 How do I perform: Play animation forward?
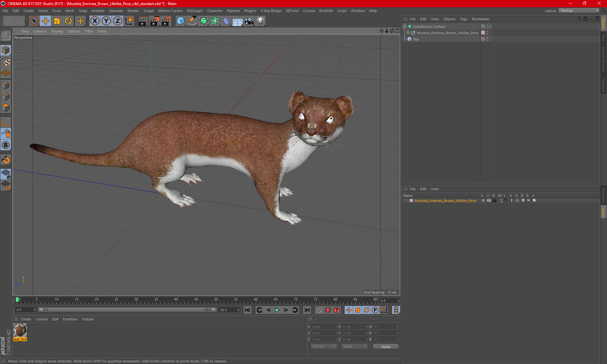click(277, 310)
